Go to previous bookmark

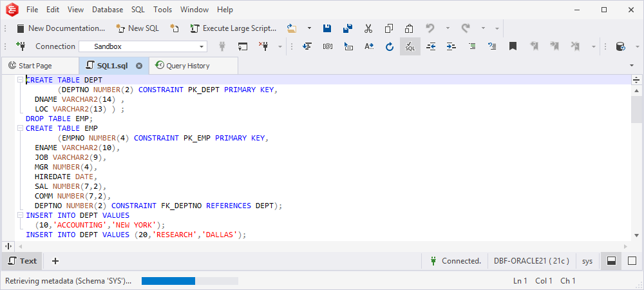tap(535, 46)
